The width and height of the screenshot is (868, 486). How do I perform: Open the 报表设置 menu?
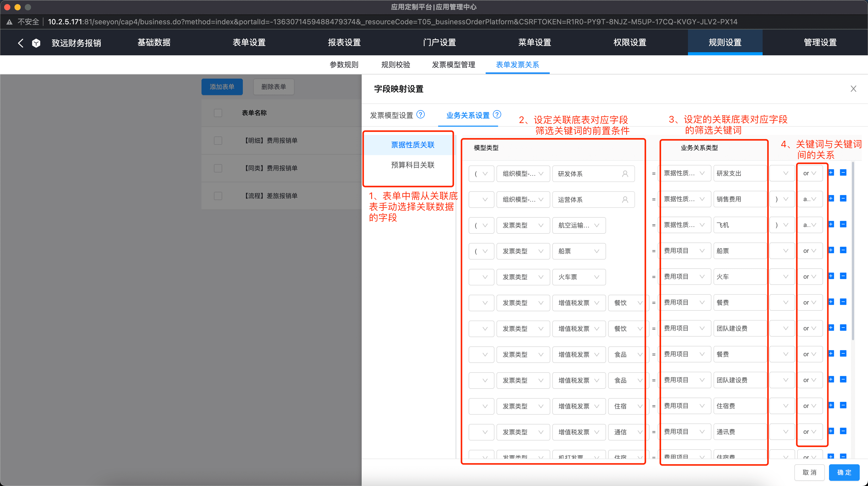pyautogui.click(x=344, y=42)
